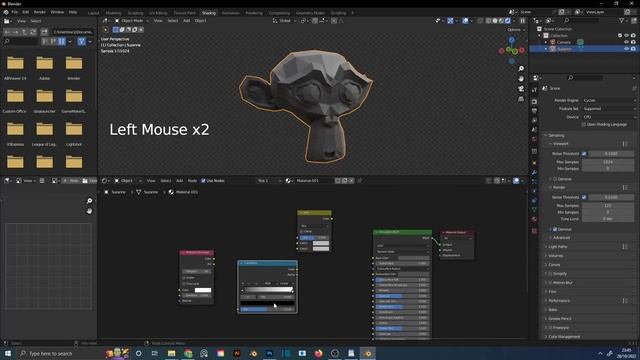Select rendered viewport shading mode

508,20
